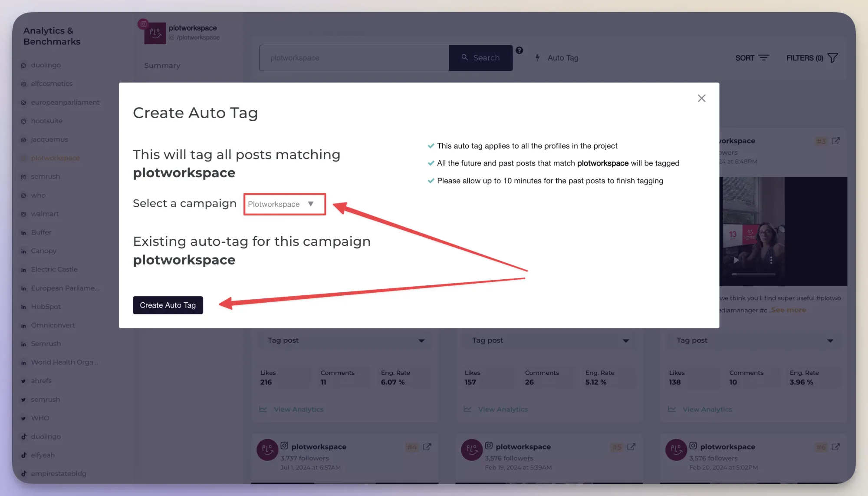Select empirestatebldg in the sidebar
868x496 pixels.
click(58, 474)
